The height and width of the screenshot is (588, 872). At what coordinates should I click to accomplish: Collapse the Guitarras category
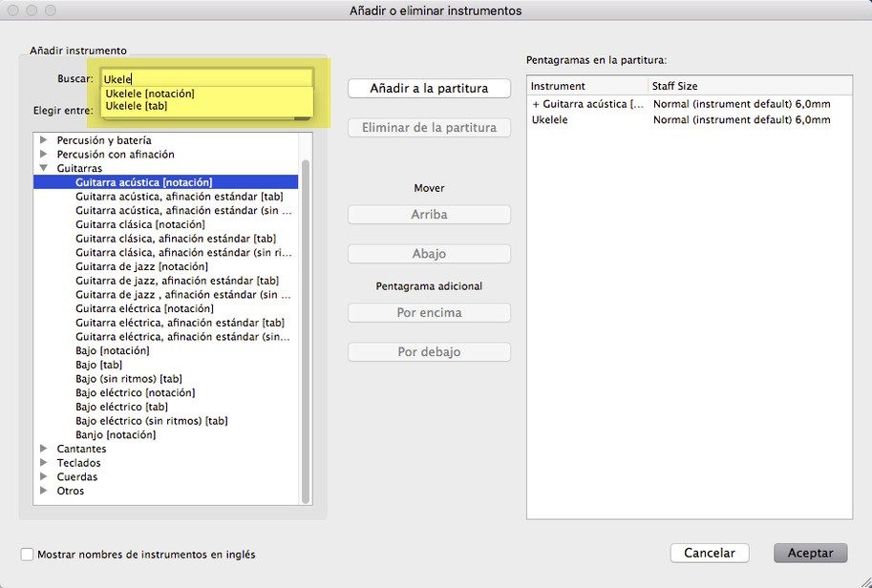pyautogui.click(x=43, y=168)
